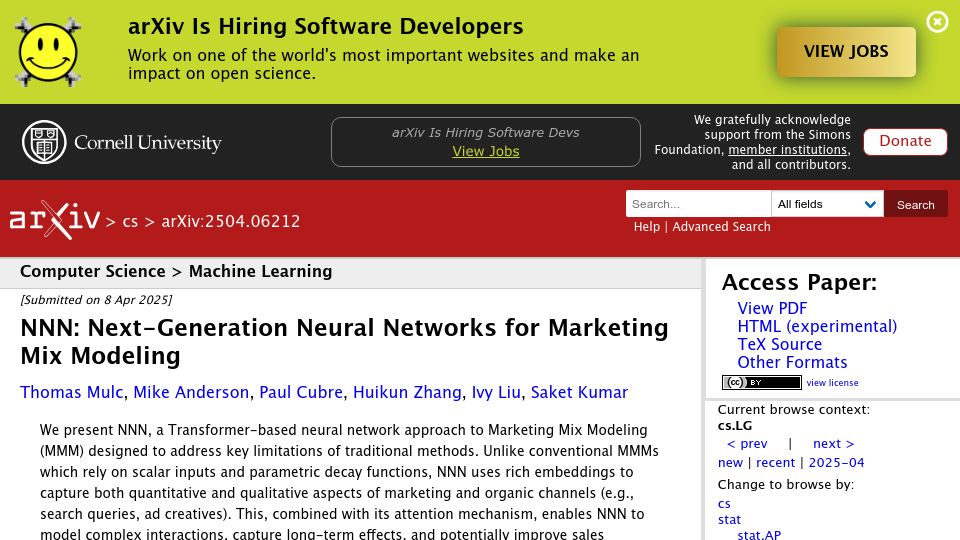Open author Saket Kumar

[x=579, y=392]
